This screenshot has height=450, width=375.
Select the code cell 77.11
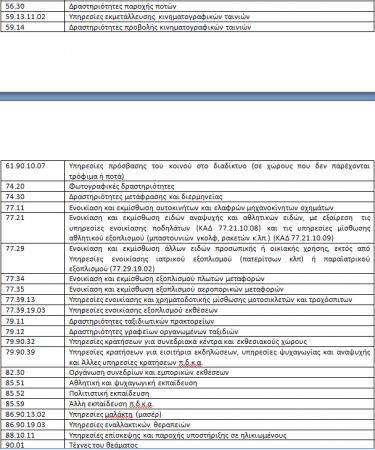[33, 207]
